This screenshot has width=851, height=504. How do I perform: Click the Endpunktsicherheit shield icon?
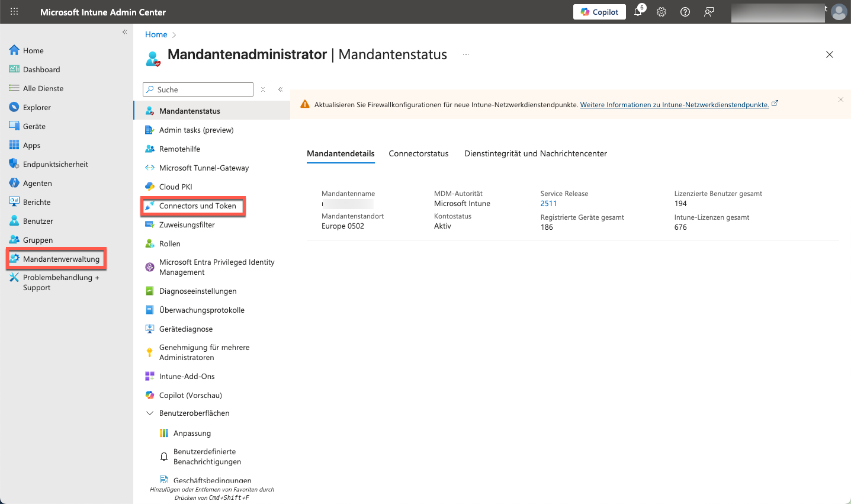pos(14,164)
